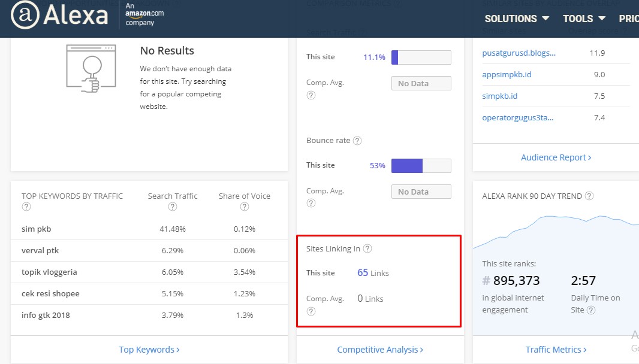Click the '65 Links' value
This screenshot has width=639, height=364.
click(373, 273)
